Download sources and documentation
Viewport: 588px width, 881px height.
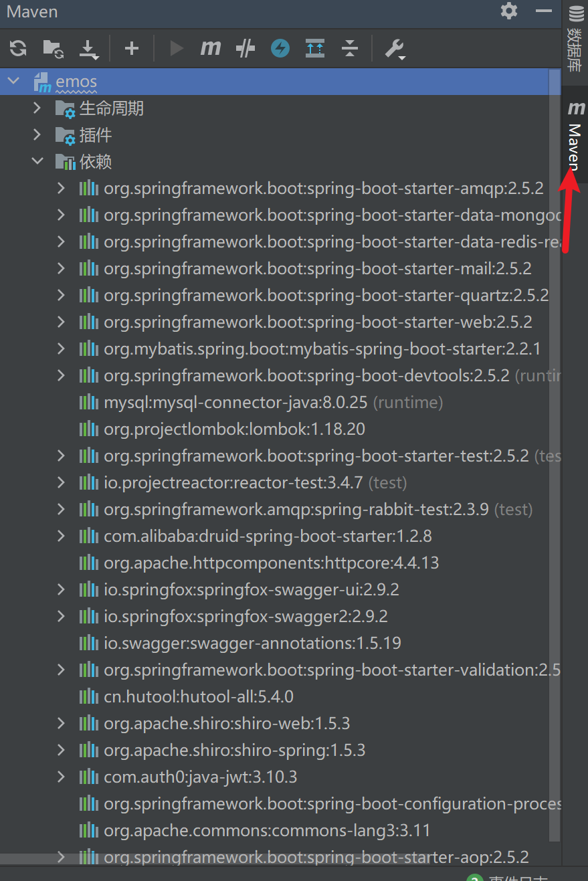[88, 48]
